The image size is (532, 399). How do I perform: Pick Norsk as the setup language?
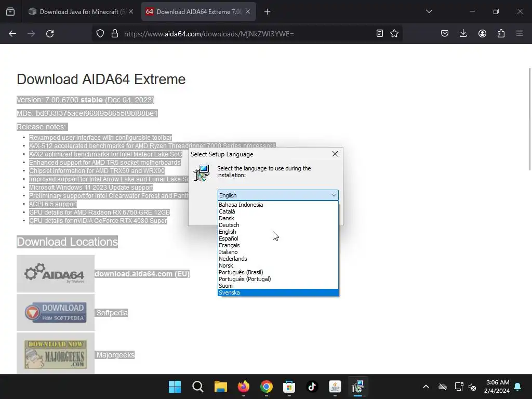(278, 265)
